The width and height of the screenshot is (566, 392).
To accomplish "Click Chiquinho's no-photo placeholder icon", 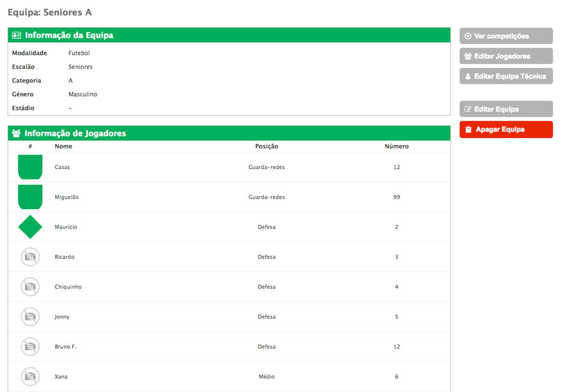I will pyautogui.click(x=30, y=287).
